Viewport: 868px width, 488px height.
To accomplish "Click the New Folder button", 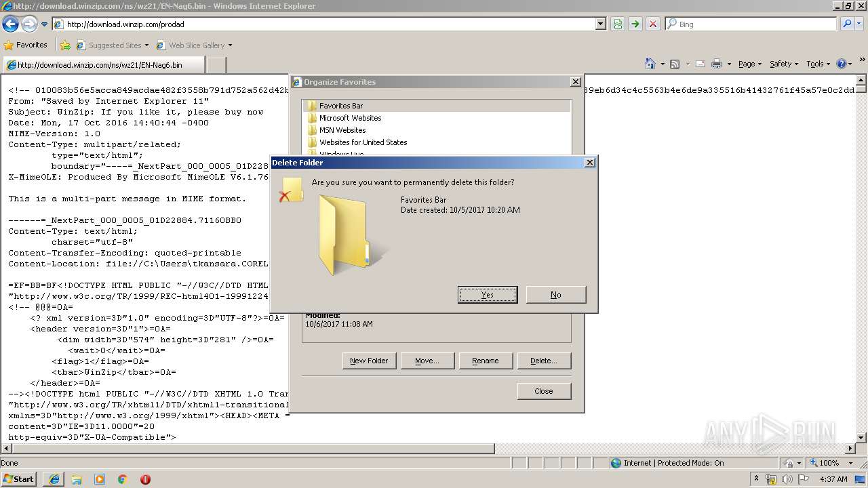I will (369, 361).
